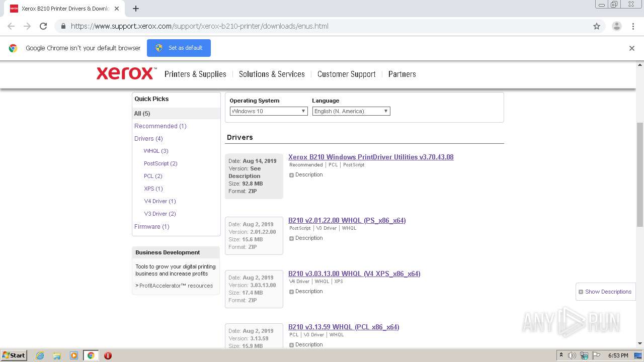
Task: Select the All (5) quick pick
Action: (176, 114)
